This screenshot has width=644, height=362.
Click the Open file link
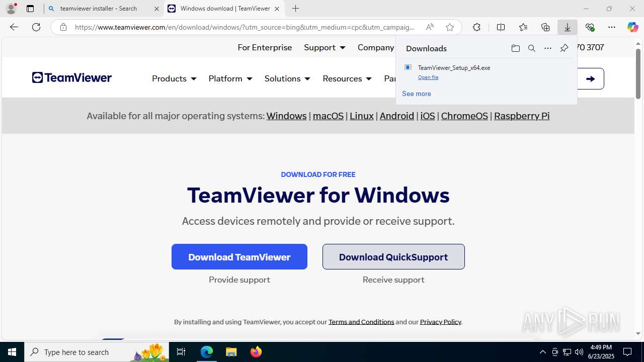[x=428, y=77]
